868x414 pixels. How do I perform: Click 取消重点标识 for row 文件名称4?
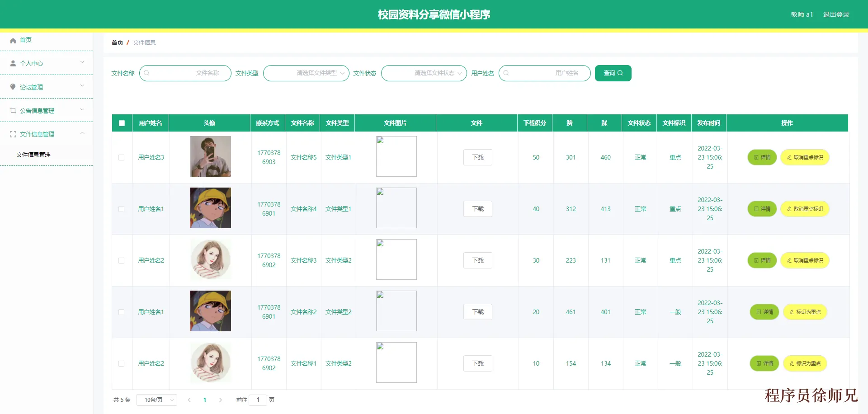pos(805,209)
